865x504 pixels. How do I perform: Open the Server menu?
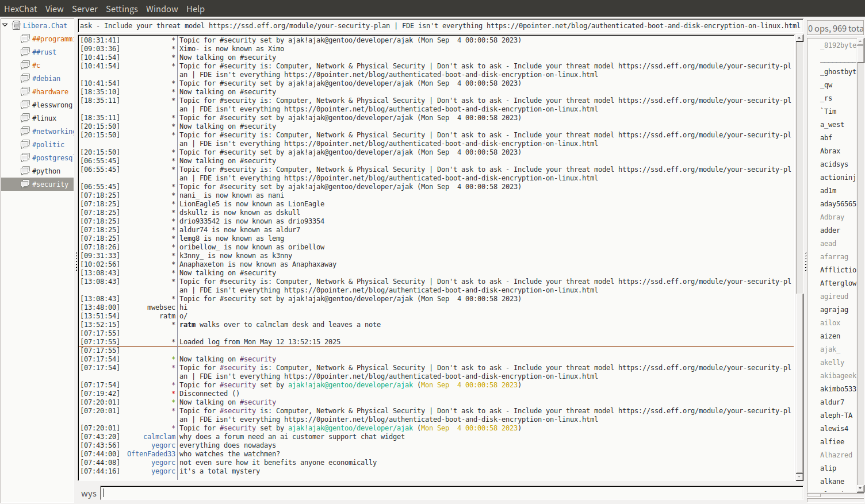(x=85, y=9)
